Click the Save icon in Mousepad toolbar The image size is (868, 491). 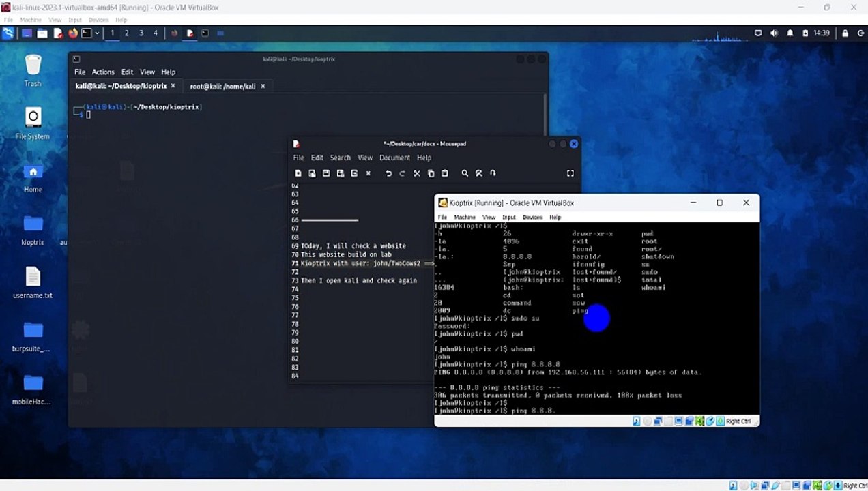326,173
